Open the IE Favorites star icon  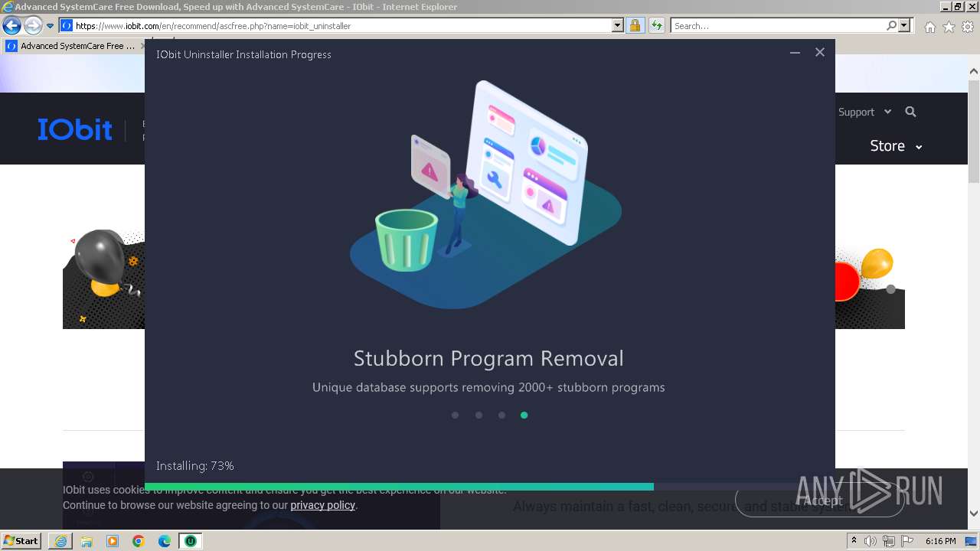pos(949,27)
